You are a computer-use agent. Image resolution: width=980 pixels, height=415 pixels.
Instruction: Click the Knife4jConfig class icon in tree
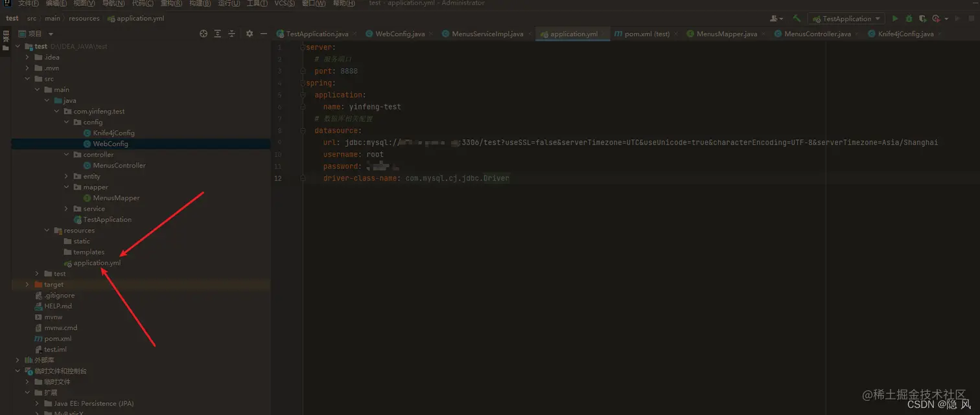pos(87,133)
